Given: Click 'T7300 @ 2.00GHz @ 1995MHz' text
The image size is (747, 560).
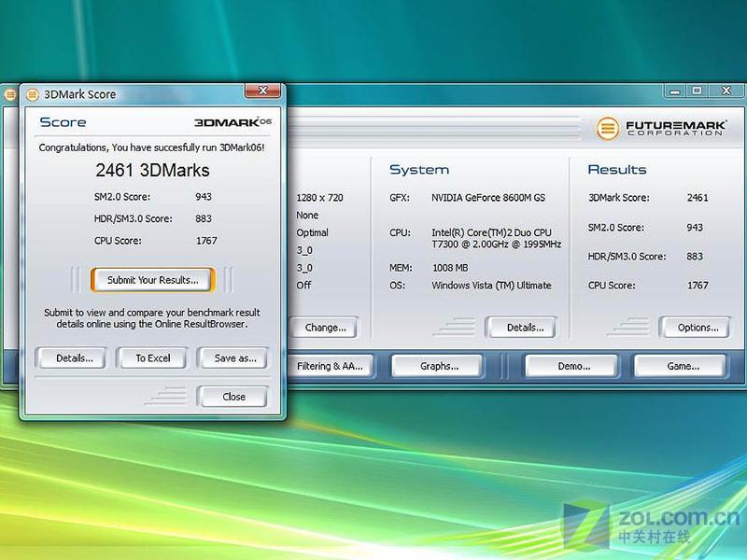Looking at the screenshot, I should pos(497,244).
